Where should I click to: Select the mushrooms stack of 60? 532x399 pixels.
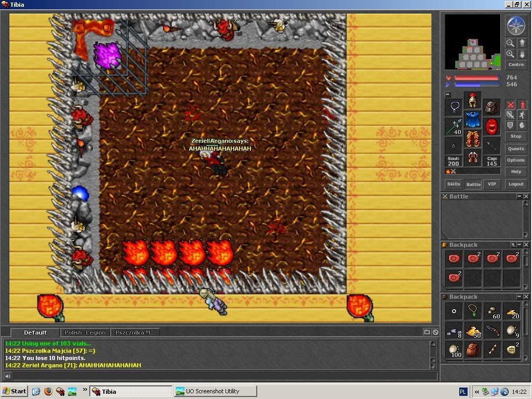(x=493, y=311)
